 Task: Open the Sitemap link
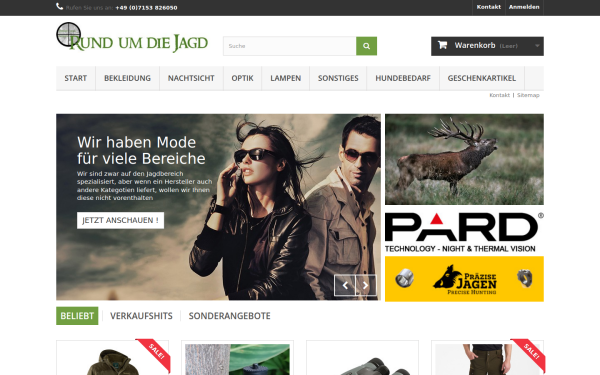coord(528,95)
